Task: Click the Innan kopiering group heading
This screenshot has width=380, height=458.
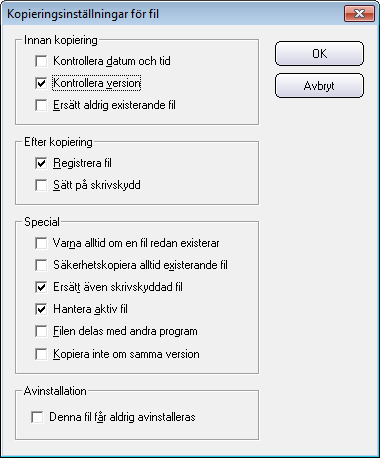Action: tap(61, 40)
